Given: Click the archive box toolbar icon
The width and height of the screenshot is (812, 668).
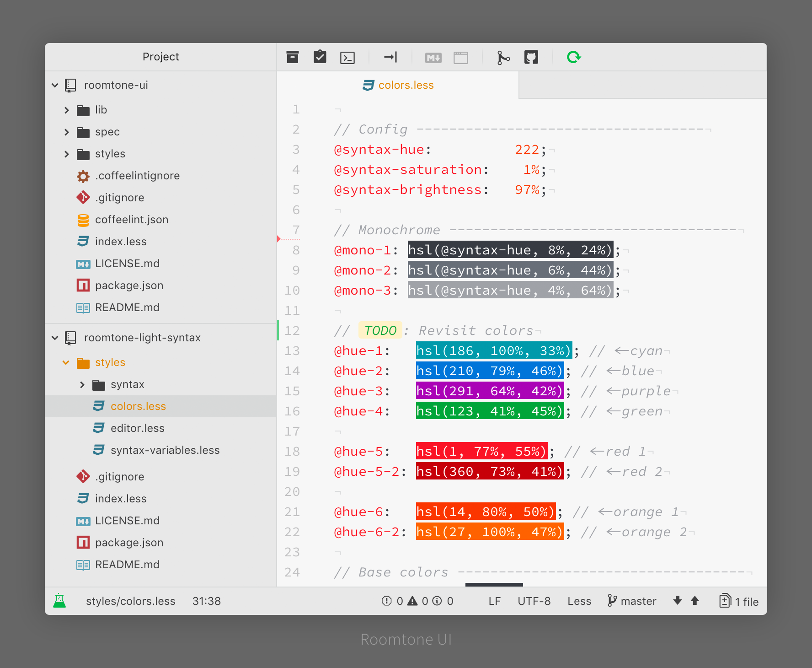Looking at the screenshot, I should tap(293, 57).
